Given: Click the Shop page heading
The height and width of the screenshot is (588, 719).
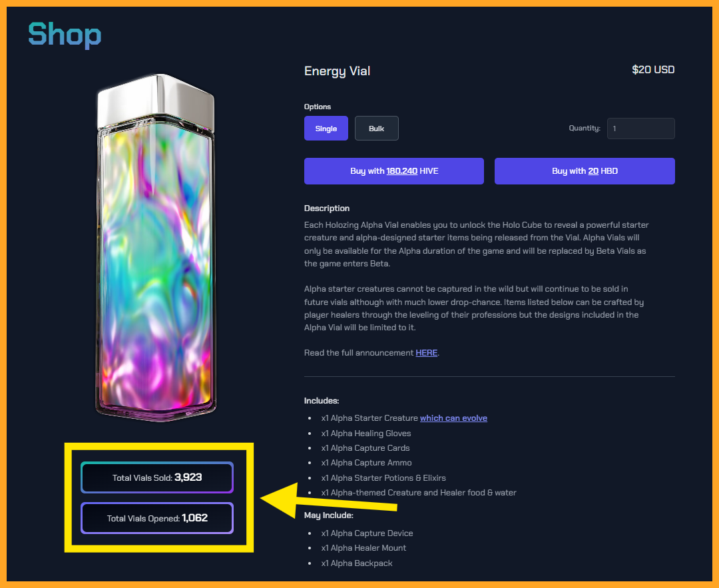Looking at the screenshot, I should pyautogui.click(x=65, y=35).
